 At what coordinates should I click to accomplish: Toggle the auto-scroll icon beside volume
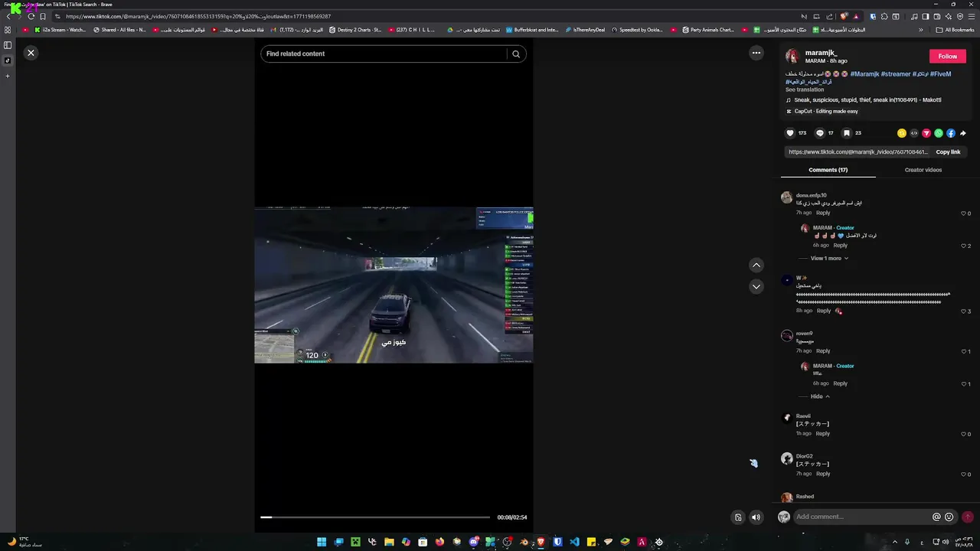click(x=738, y=517)
